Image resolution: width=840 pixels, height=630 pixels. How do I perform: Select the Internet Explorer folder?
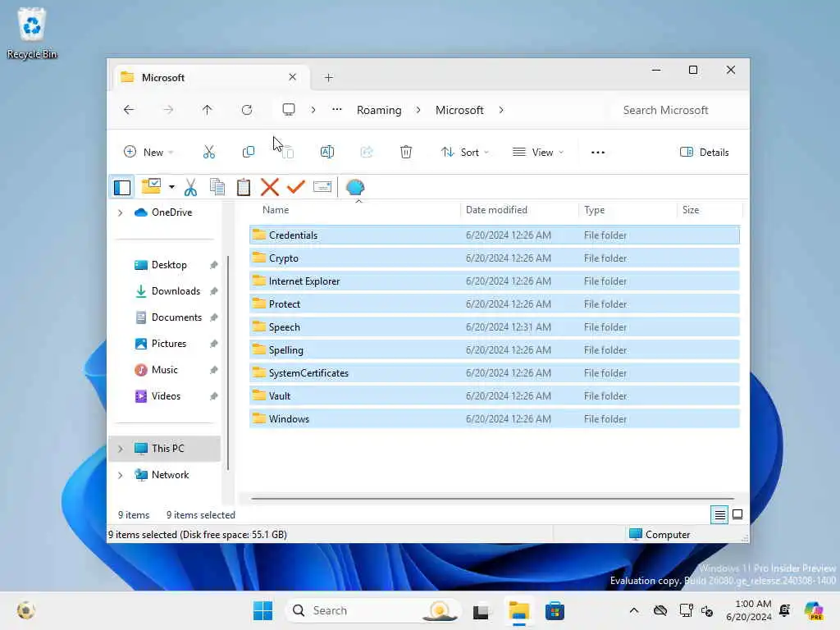point(494,281)
